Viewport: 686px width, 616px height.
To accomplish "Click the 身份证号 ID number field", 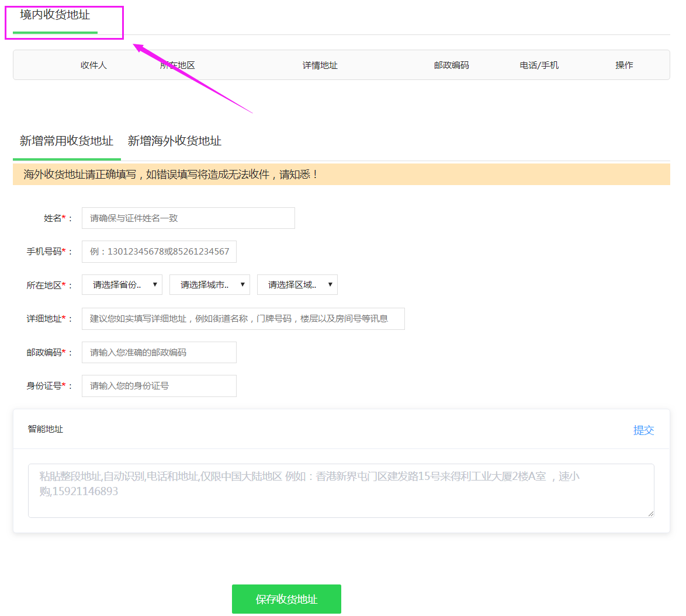I will (x=158, y=386).
